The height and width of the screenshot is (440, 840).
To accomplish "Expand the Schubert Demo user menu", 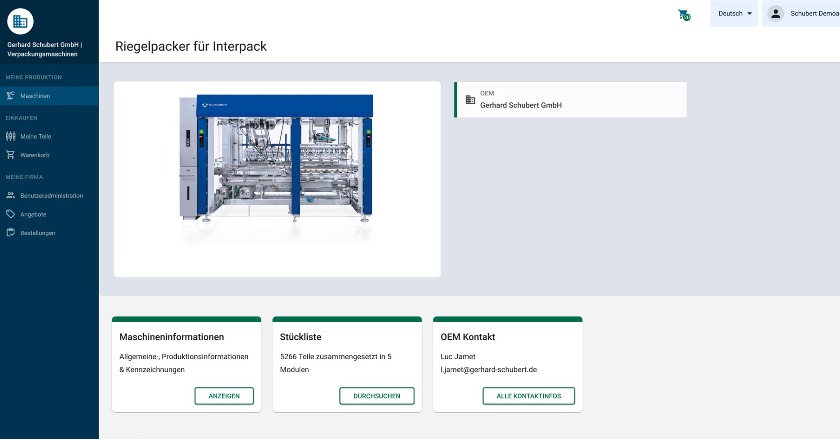I will 812,14.
